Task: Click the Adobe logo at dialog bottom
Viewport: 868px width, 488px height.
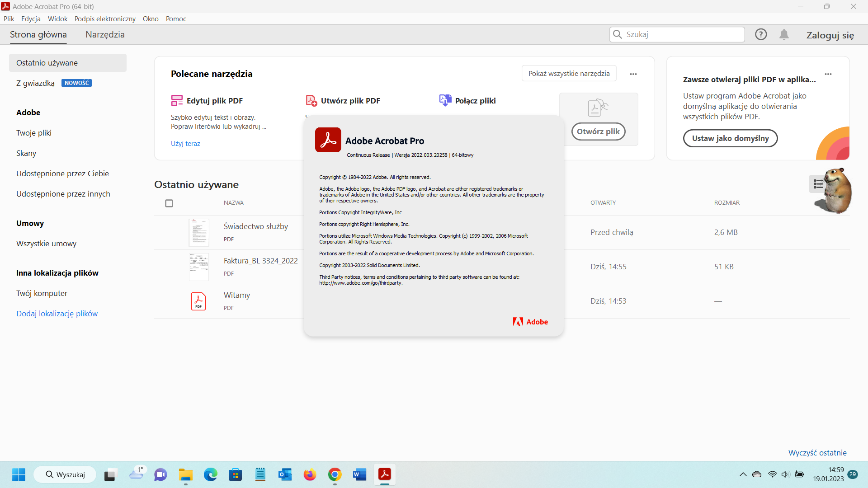Action: tap(530, 322)
